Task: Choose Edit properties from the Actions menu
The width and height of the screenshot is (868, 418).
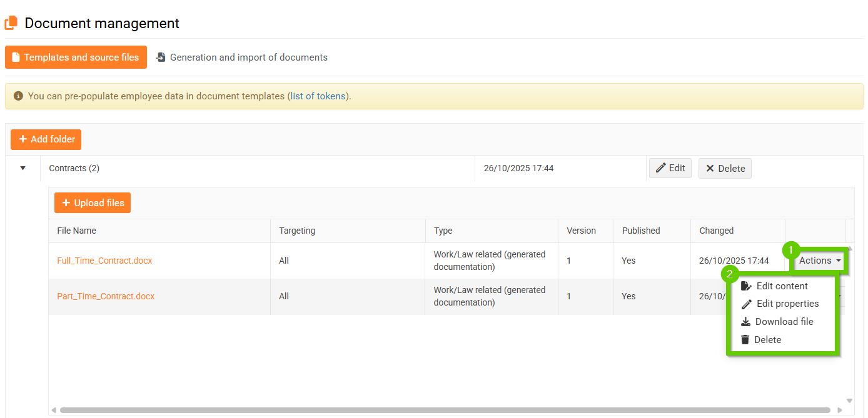Action: 787,304
